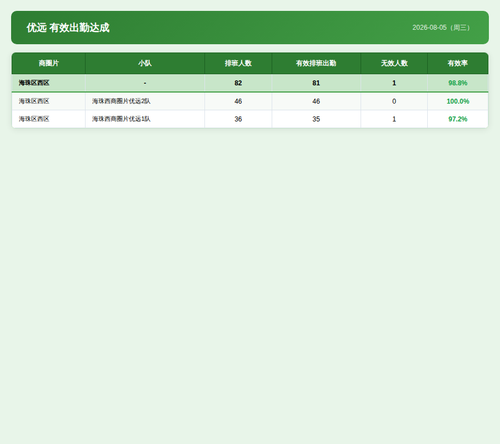Click the summary rate 98.8%

[458, 83]
